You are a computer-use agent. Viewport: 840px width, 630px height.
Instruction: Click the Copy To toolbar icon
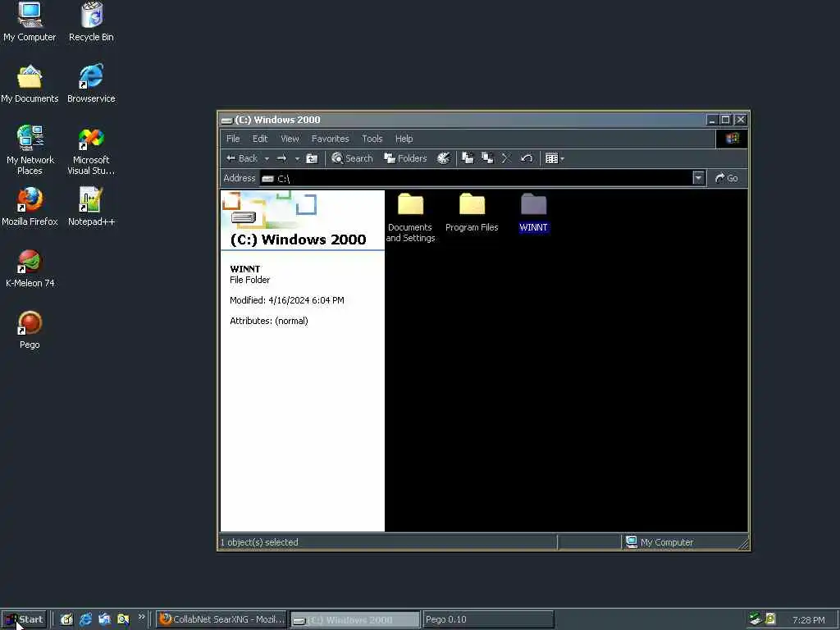click(487, 158)
